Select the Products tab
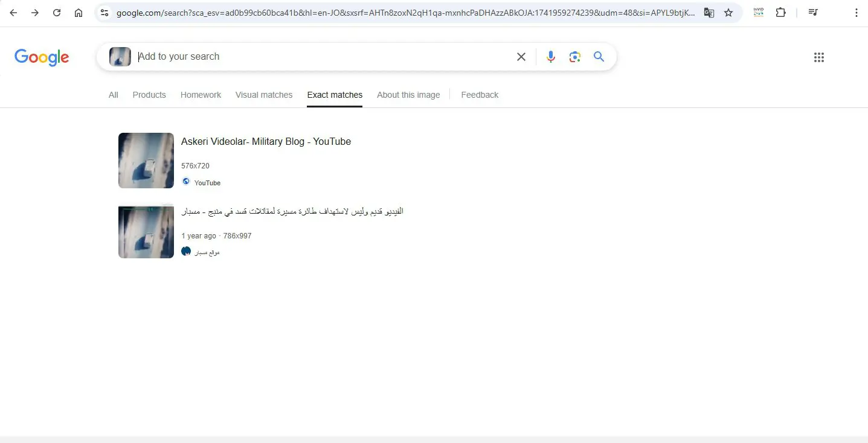 149,95
